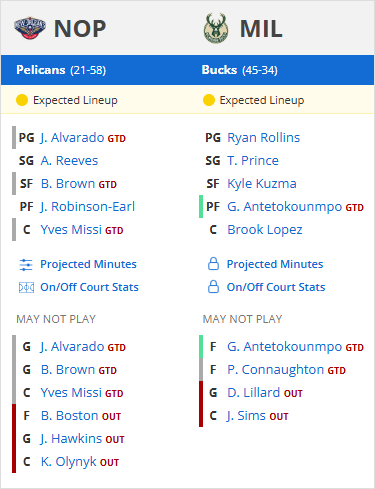The image size is (375, 489).
Task: Select the MIL team abbreviation header
Action: click(261, 29)
